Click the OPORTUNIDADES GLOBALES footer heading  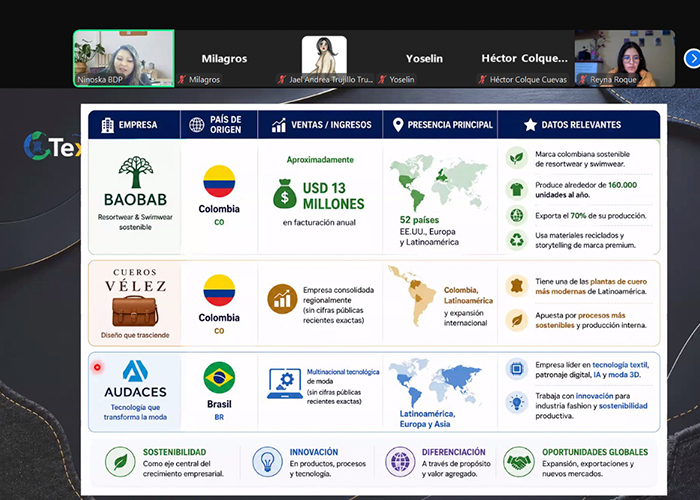[x=595, y=452]
